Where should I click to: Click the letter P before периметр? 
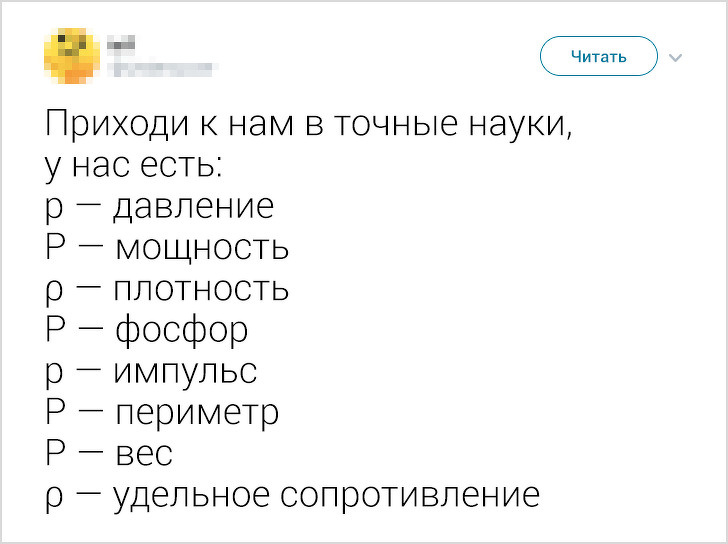[55, 411]
